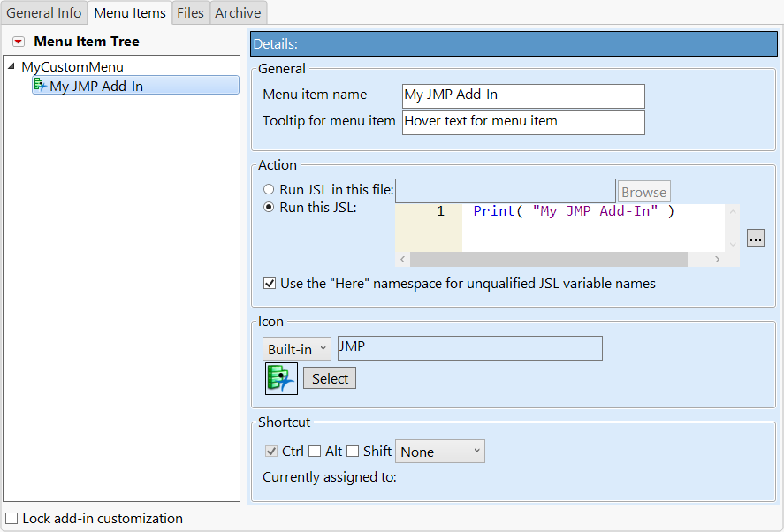The height and width of the screenshot is (532, 784).
Task: Click the ellipsis button beside the JSL editor
Action: point(756,238)
